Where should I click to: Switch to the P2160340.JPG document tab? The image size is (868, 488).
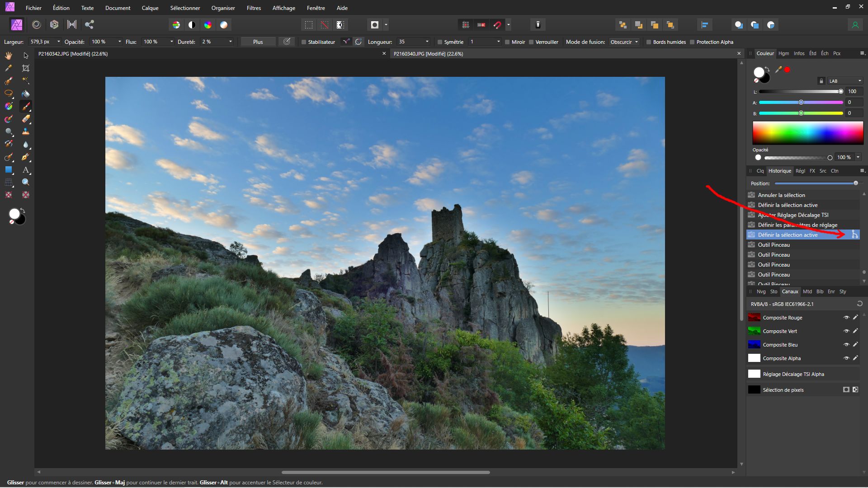(x=428, y=54)
